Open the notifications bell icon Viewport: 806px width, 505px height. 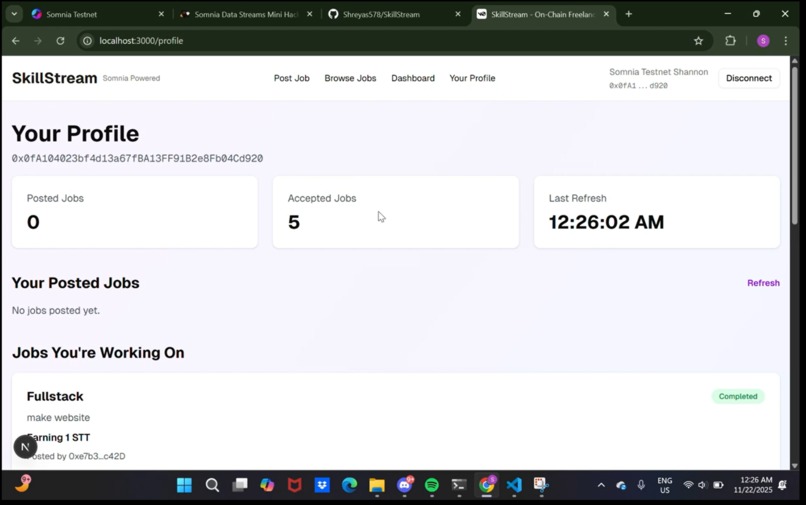click(x=782, y=485)
